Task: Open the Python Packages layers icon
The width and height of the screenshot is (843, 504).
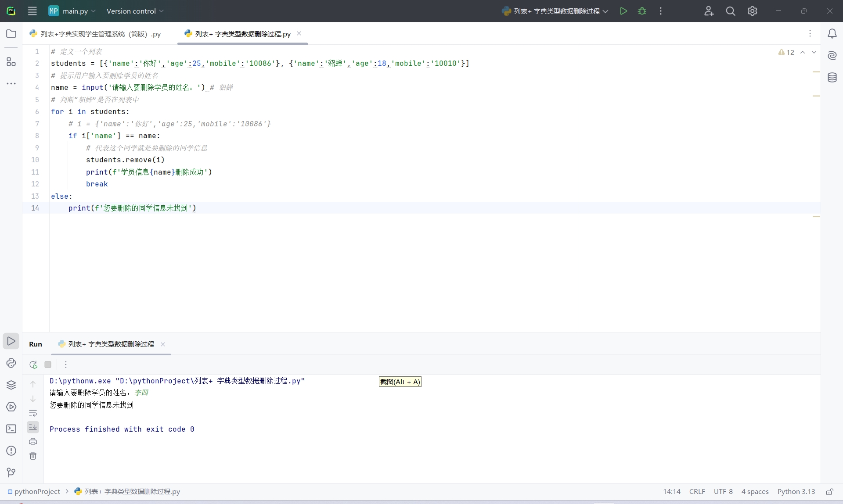Action: click(11, 385)
